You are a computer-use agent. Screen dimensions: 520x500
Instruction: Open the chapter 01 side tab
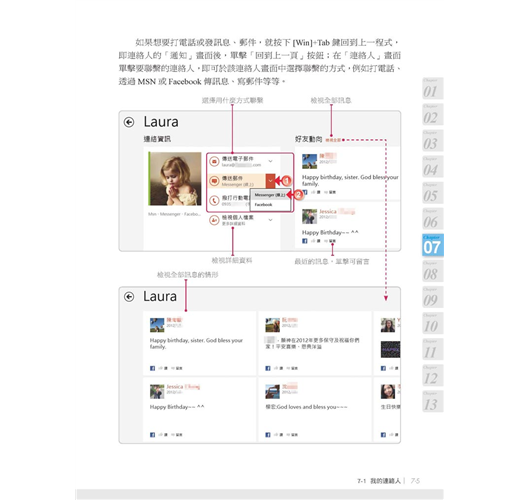point(433,89)
